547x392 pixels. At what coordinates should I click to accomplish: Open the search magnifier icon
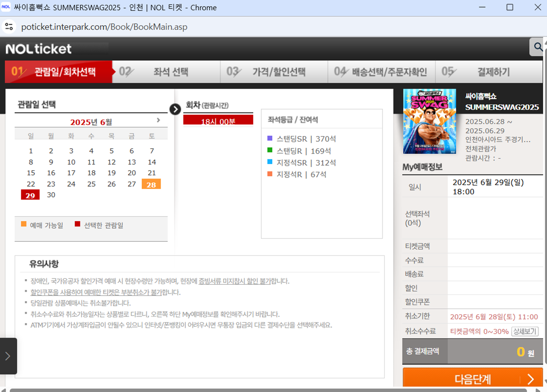(x=538, y=47)
